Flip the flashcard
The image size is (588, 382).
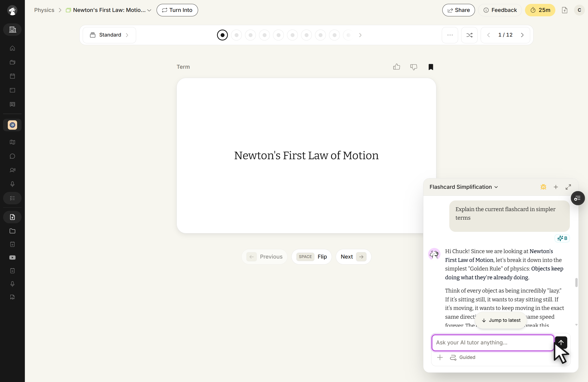tap(312, 257)
